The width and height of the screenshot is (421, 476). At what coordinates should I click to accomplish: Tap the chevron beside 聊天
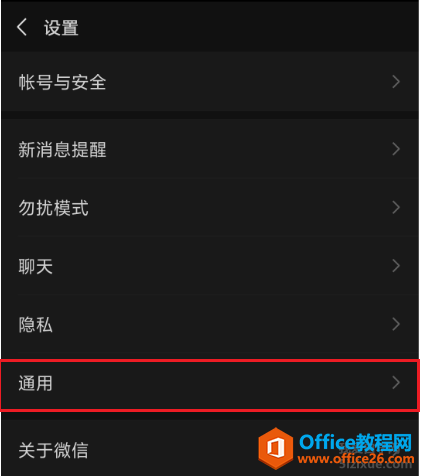coord(396,266)
